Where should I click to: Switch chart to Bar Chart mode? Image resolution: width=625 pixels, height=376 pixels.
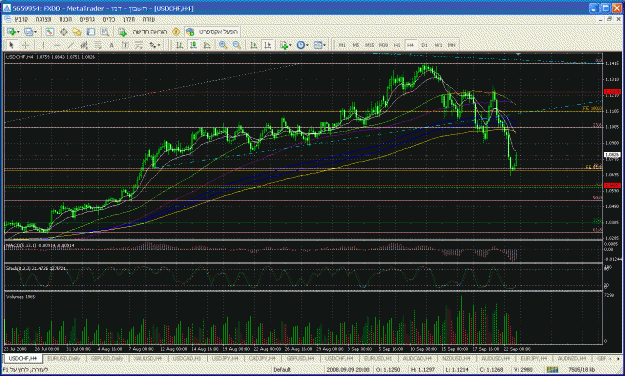point(180,45)
